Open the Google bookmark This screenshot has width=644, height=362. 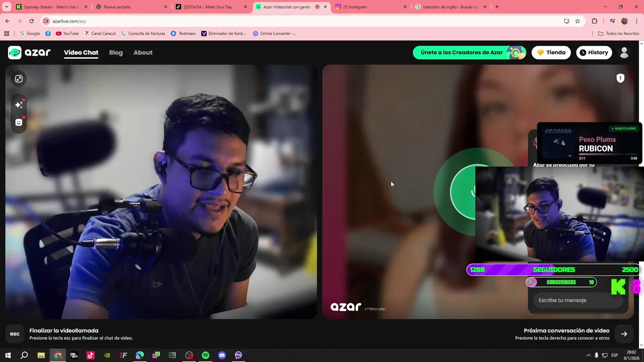click(30, 34)
